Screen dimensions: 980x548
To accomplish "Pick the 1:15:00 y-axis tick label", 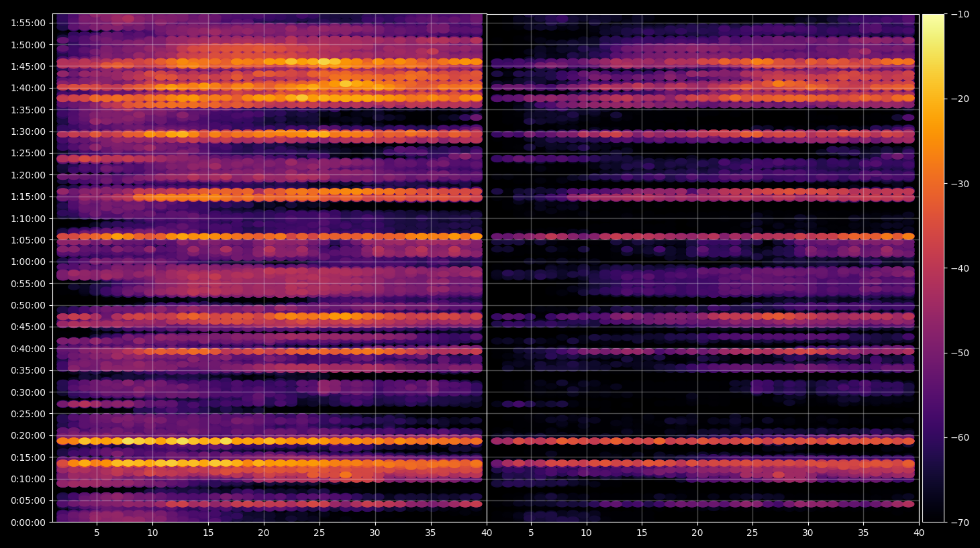I will tap(28, 197).
